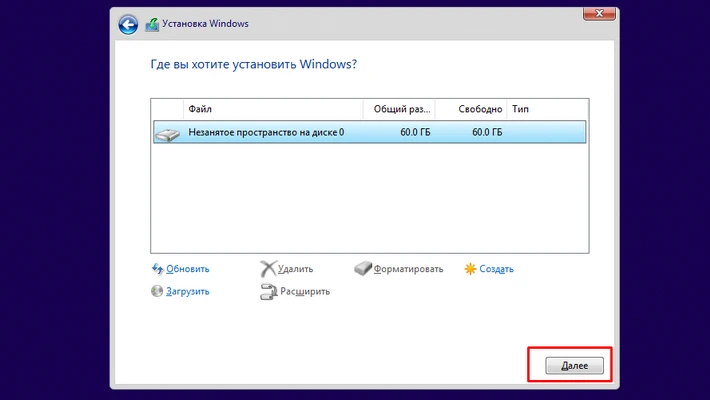The width and height of the screenshot is (710, 400).
Task: Click the 60.0 ГБ total size value
Action: coord(415,132)
